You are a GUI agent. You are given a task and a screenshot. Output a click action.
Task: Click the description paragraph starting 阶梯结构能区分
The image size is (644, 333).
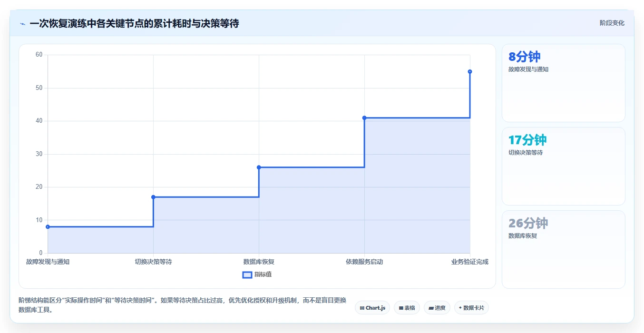click(x=183, y=305)
